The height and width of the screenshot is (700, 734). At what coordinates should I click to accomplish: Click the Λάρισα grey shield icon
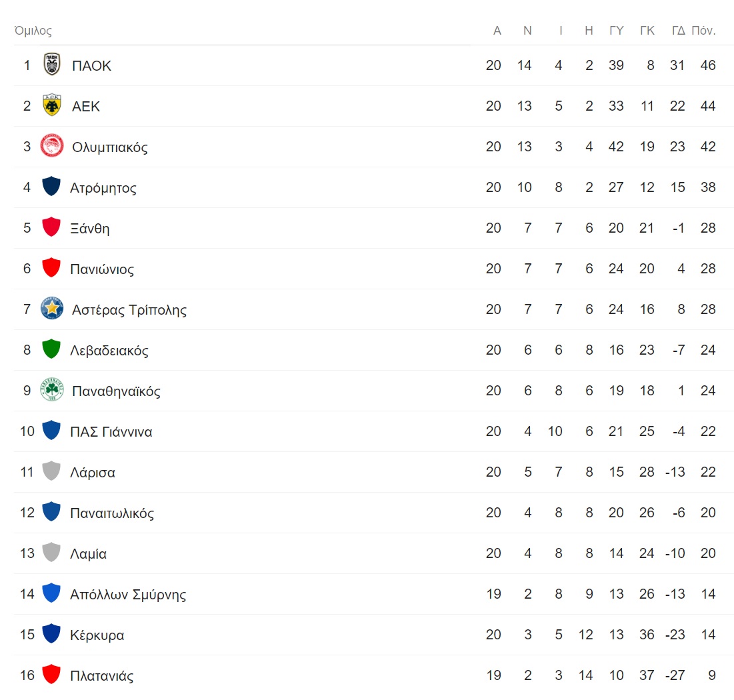pos(51,471)
